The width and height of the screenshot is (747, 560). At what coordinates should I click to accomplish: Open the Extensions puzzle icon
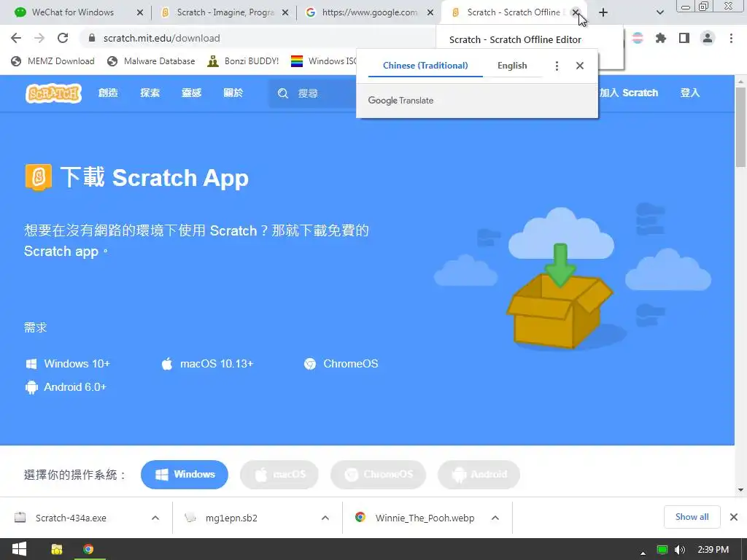coord(661,38)
